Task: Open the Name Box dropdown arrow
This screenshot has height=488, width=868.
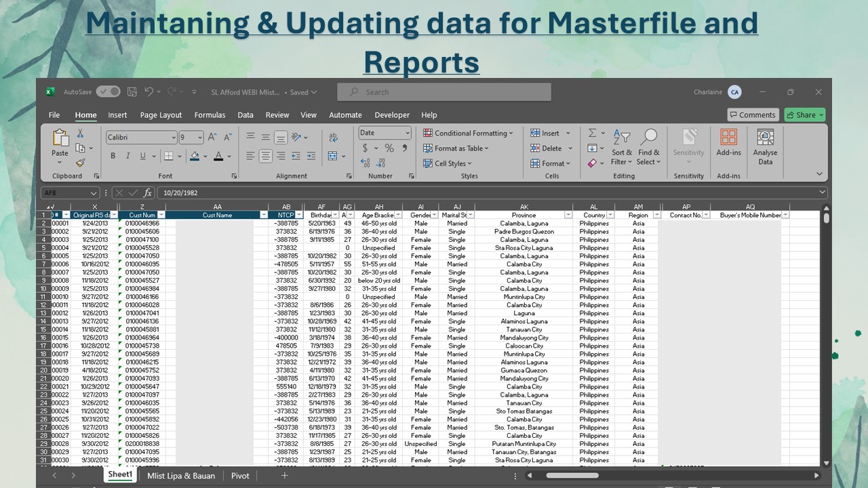Action: (x=94, y=192)
